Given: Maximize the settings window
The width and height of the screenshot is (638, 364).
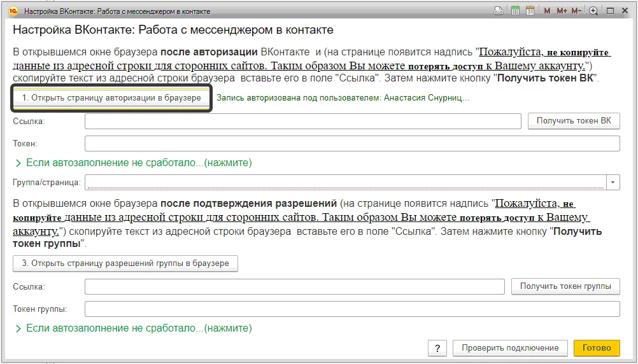Looking at the screenshot, I should coord(610,11).
